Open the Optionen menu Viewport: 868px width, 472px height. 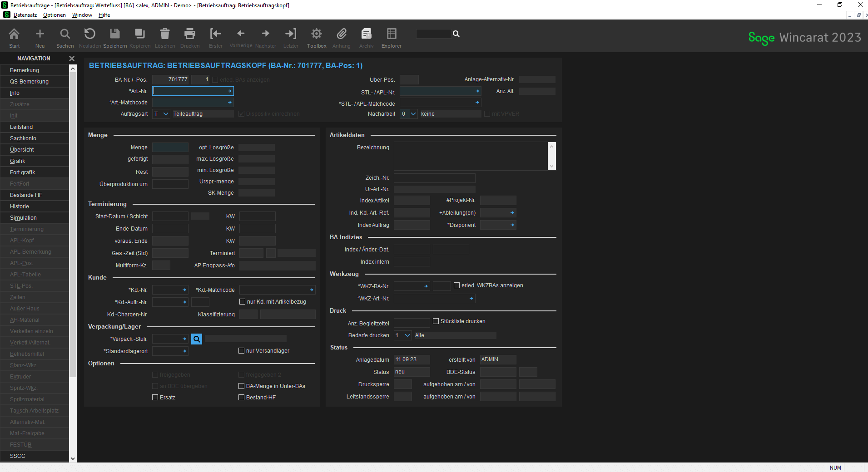tap(55, 15)
